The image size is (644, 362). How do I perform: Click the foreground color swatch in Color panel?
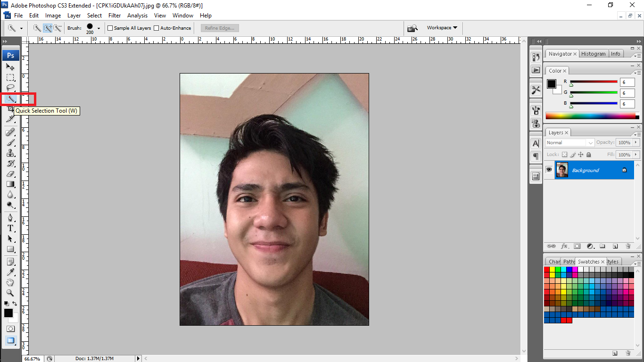[551, 84]
